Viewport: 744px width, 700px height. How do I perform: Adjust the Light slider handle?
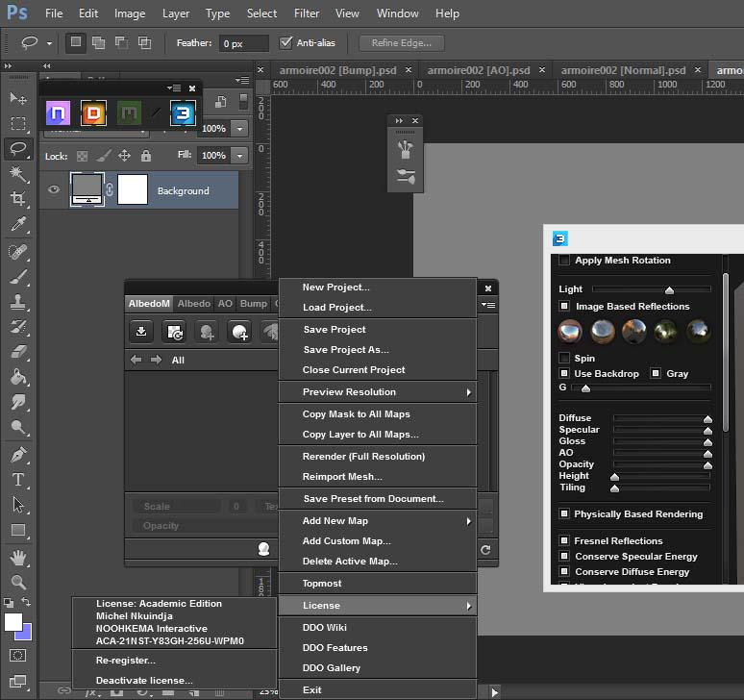point(669,290)
